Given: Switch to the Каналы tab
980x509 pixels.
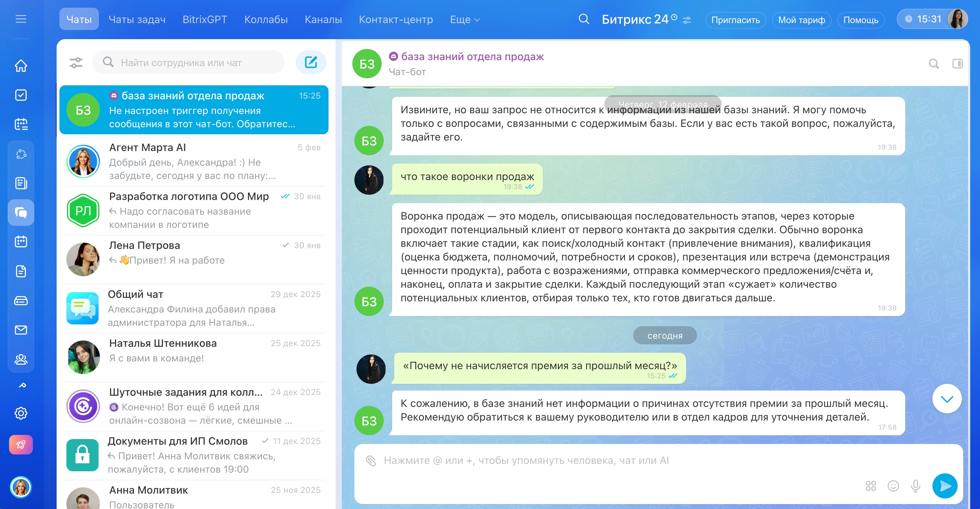Looking at the screenshot, I should (x=323, y=19).
